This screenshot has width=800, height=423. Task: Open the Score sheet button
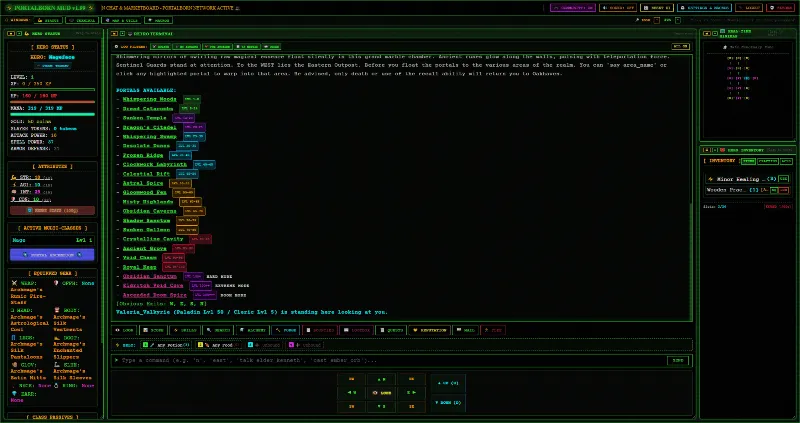pyautogui.click(x=154, y=330)
